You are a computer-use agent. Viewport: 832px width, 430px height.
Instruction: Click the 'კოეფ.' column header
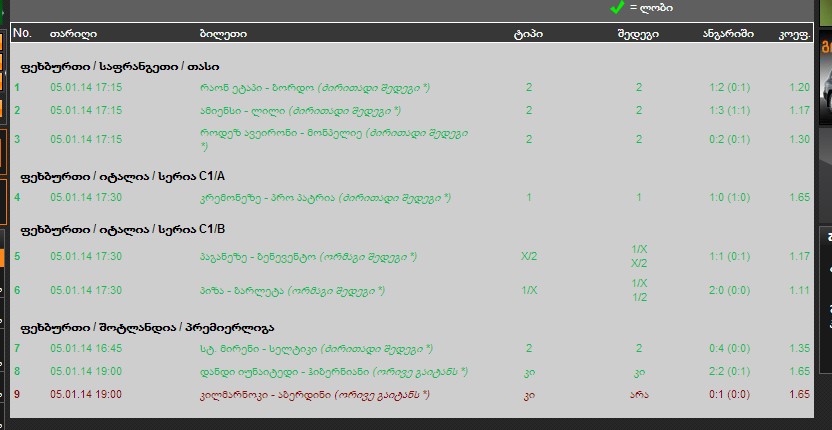(x=794, y=35)
